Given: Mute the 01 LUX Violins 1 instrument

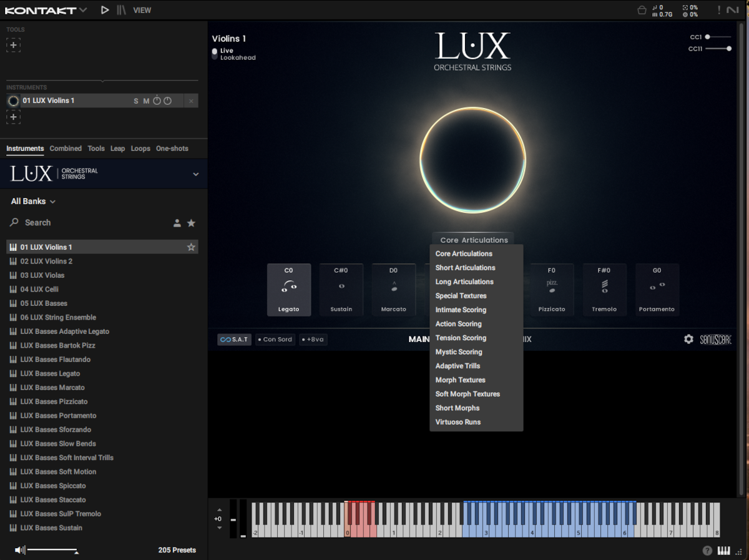Looking at the screenshot, I should pyautogui.click(x=146, y=101).
